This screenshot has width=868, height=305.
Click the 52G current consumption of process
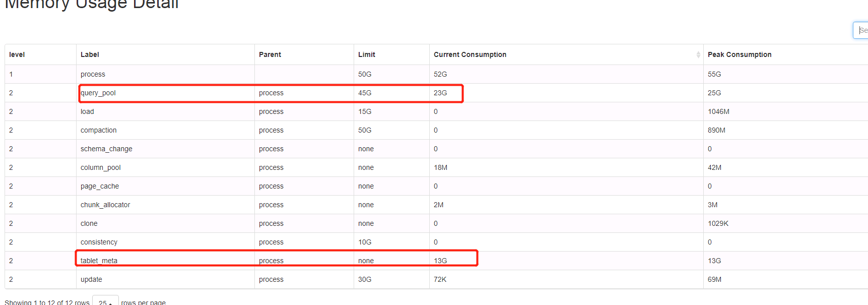440,74
